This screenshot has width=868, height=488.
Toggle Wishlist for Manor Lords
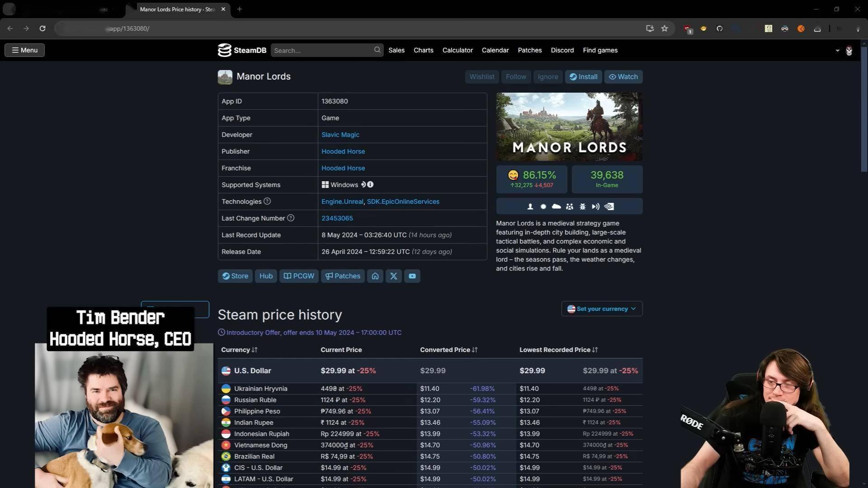point(482,77)
